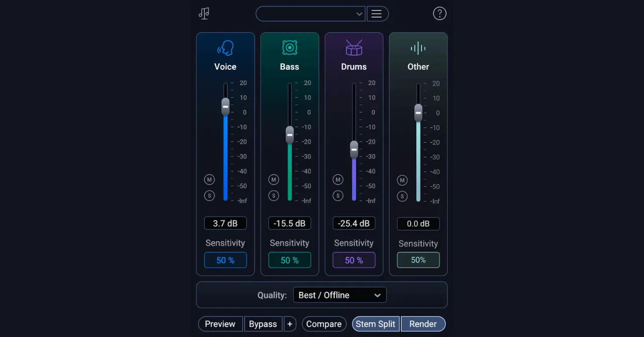Viewport: 644px width, 337px height.
Task: Click the Bass speaker icon
Action: [x=290, y=48]
